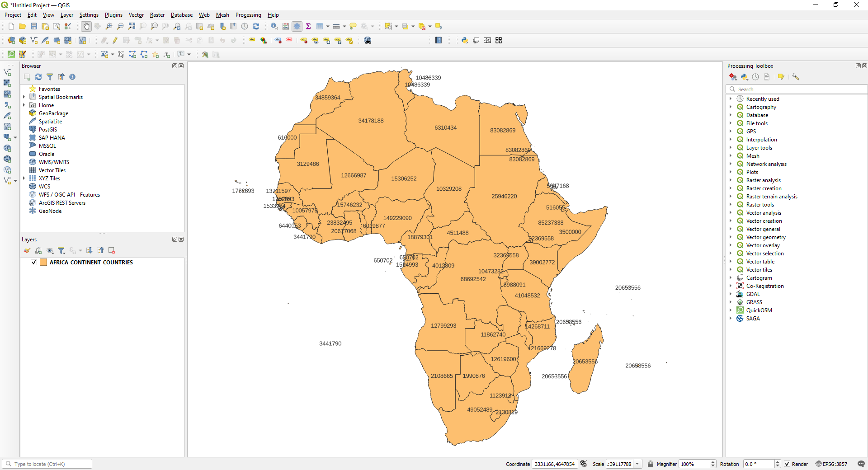868x470 pixels.
Task: Toggle scale lock padlock in status bar
Action: point(651,464)
